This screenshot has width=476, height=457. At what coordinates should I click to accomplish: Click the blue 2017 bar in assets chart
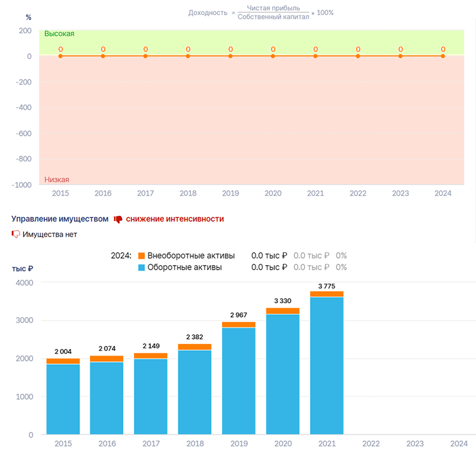pyautogui.click(x=151, y=397)
